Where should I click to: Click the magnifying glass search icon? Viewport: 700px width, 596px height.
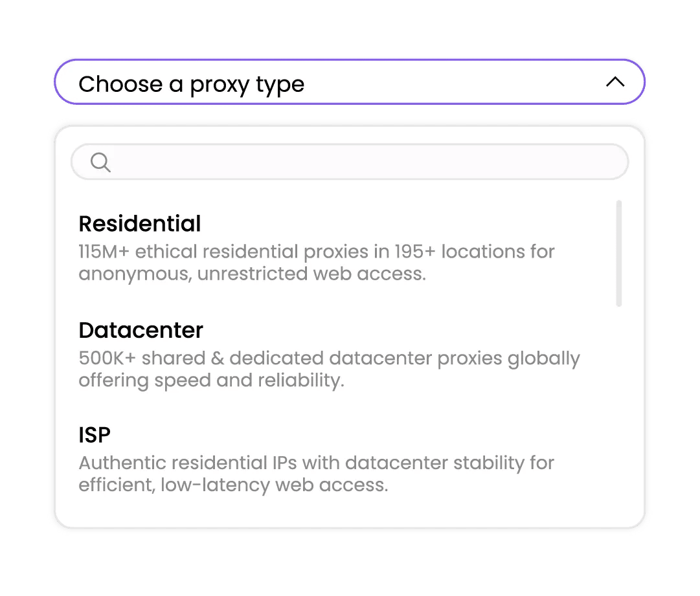pos(100,162)
